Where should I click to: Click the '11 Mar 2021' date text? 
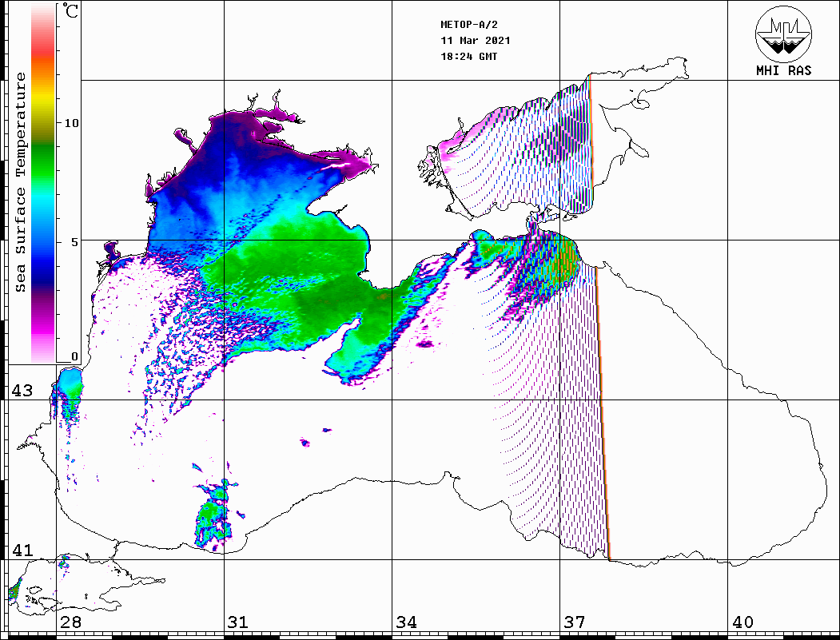pyautogui.click(x=476, y=41)
